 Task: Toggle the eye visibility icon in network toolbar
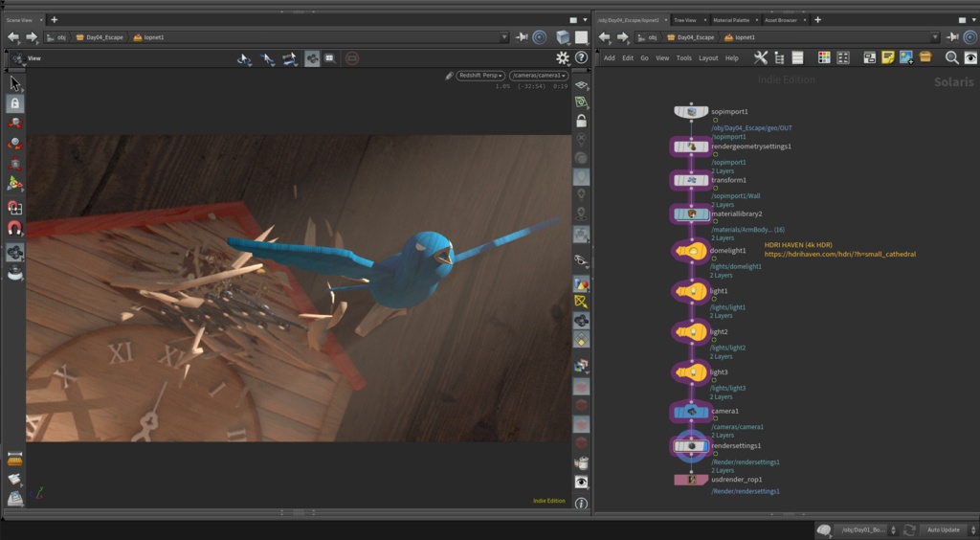click(x=969, y=57)
